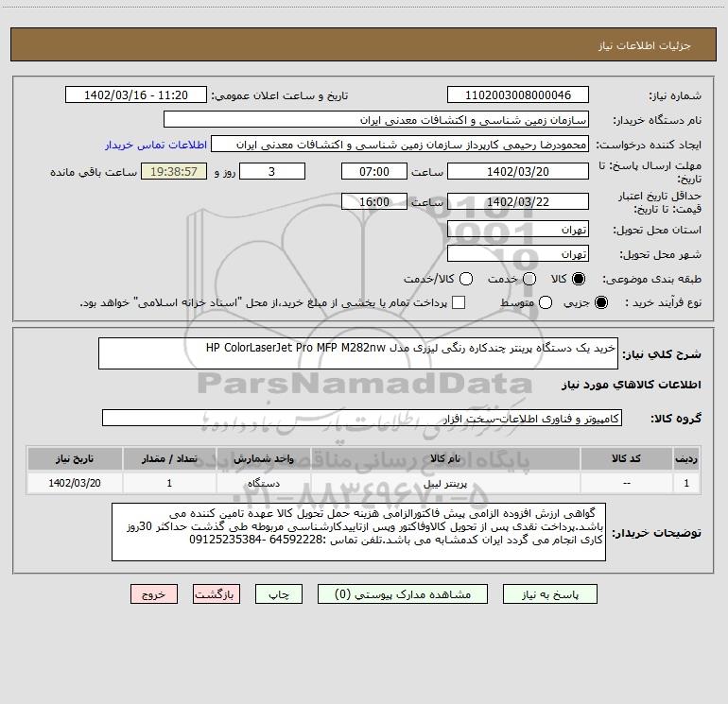Click the need date cell 1402/03/20 in table

click(x=75, y=483)
